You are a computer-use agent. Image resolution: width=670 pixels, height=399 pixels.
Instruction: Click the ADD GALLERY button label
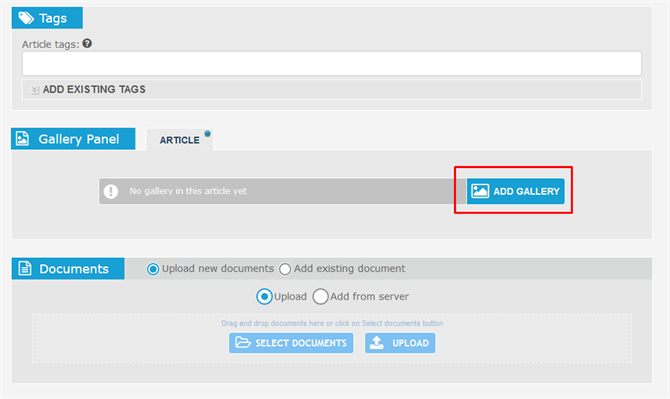point(526,191)
